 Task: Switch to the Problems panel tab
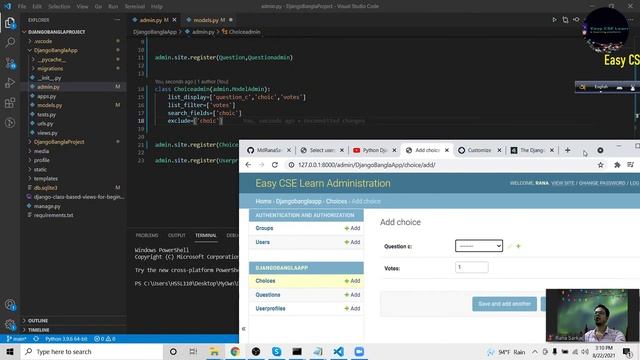coord(147,236)
